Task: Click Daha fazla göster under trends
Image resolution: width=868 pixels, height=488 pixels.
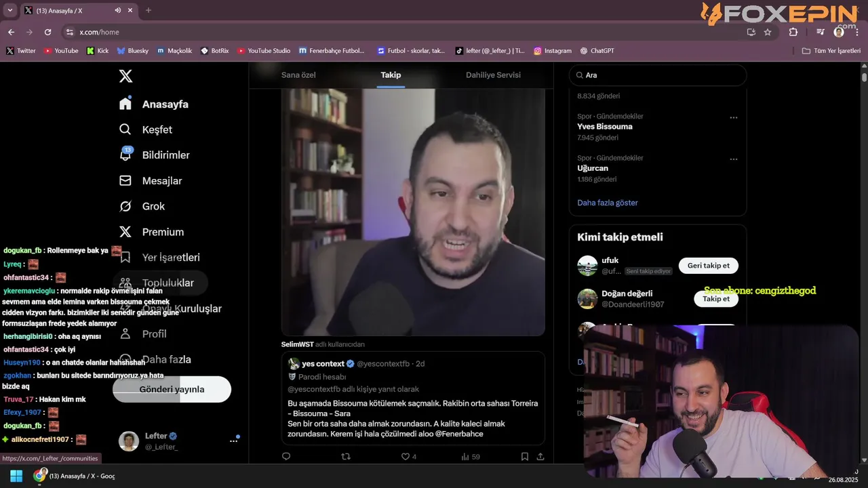Action: click(x=608, y=203)
